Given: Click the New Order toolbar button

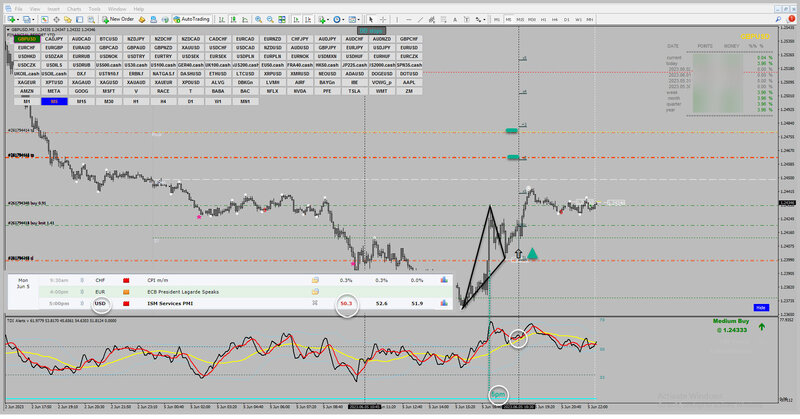Looking at the screenshot, I should [x=118, y=19].
